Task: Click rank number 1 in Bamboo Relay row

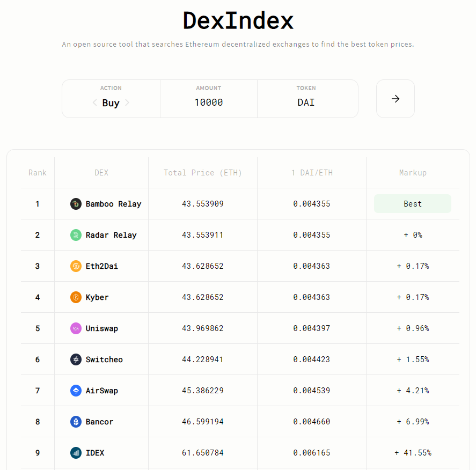Action: [38, 204]
